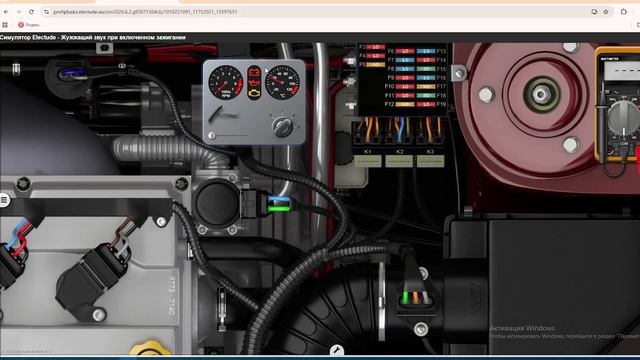Viewport: 640px width, 360px height.
Task: Select fuse F6 in fuse box
Action: click(x=405, y=51)
